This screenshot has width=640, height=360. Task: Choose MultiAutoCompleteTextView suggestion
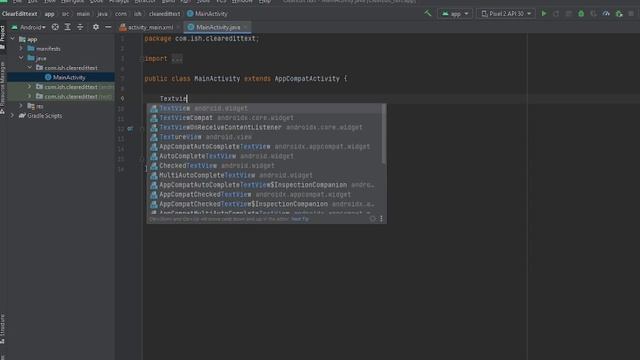click(264, 175)
